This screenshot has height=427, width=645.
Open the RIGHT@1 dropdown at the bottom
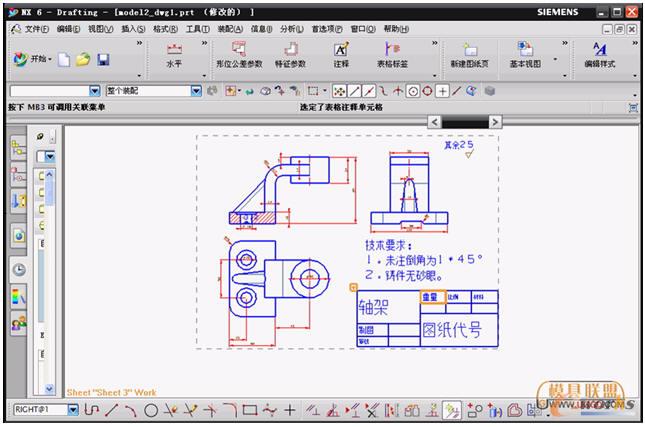[72, 410]
